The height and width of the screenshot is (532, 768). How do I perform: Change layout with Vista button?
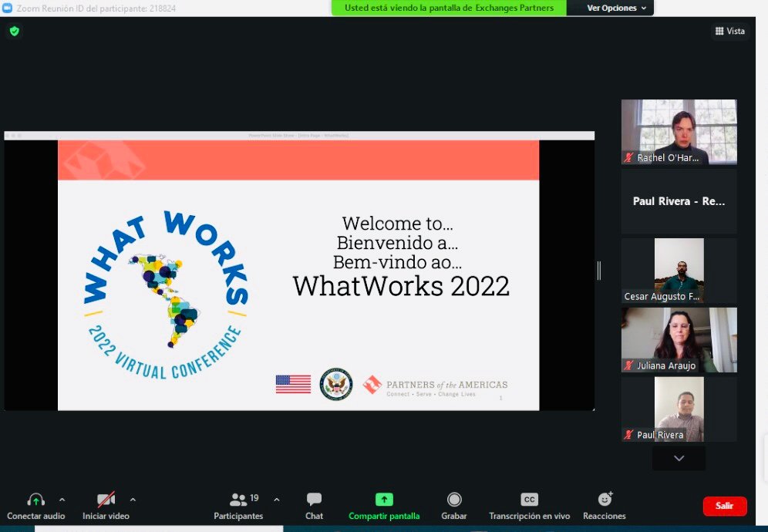click(x=729, y=31)
